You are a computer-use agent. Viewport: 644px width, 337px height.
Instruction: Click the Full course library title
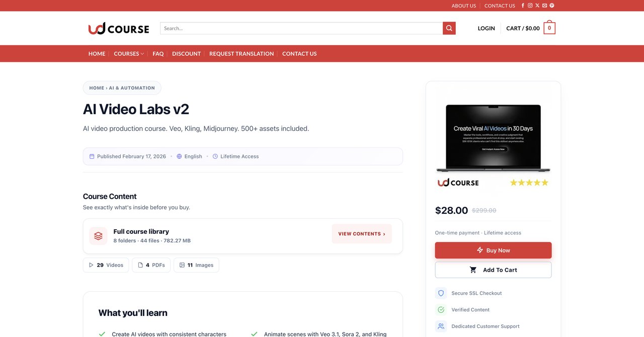point(141,232)
